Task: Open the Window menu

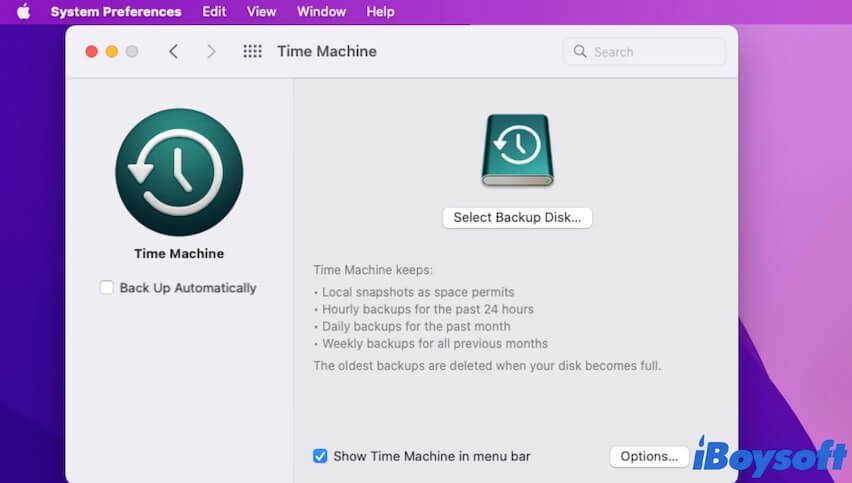Action: [x=321, y=12]
